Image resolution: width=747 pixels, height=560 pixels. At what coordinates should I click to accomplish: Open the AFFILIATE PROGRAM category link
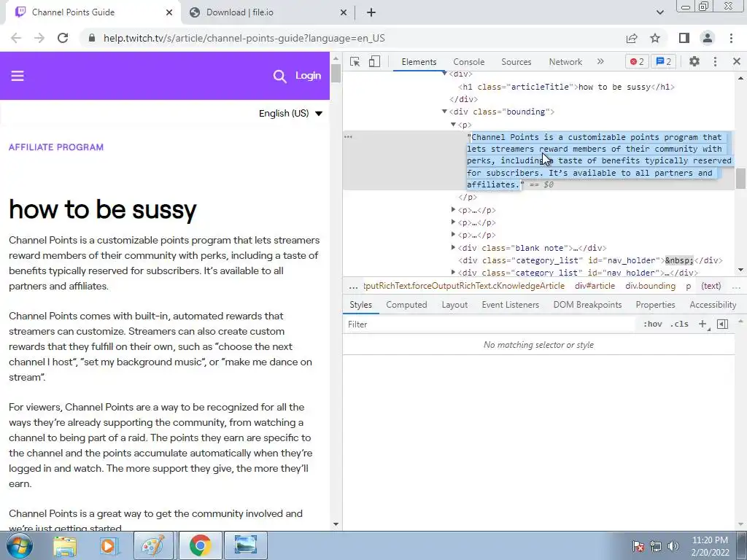(x=56, y=147)
